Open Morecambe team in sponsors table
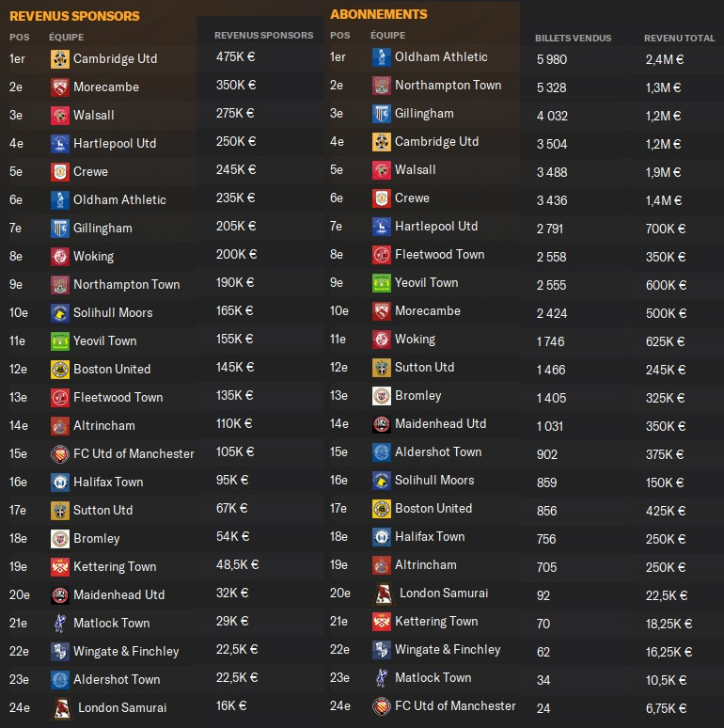This screenshot has width=724, height=728. [106, 87]
